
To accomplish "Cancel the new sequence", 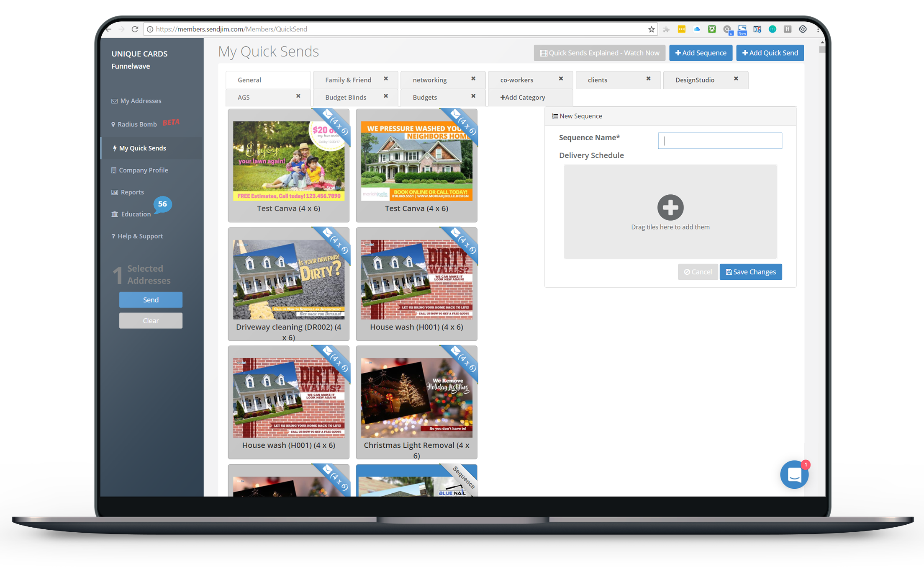I will click(698, 272).
